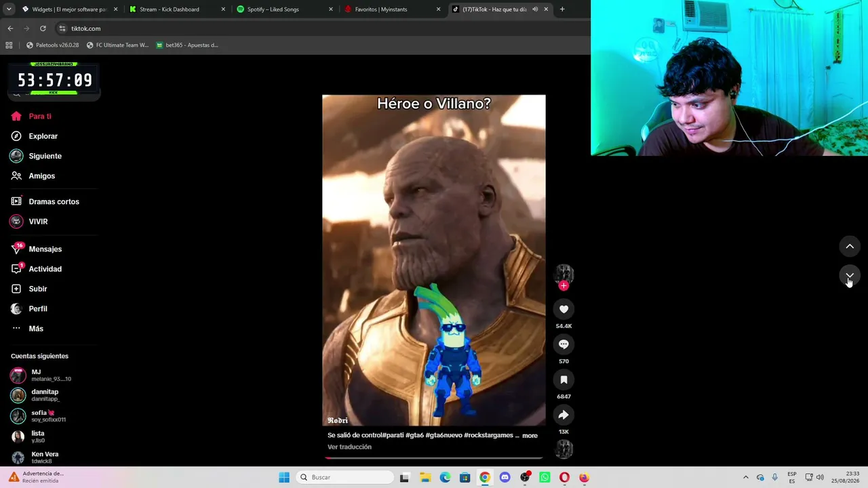This screenshot has width=868, height=488.
Task: Close the Spotify – Liked Songs tab
Action: (x=331, y=9)
